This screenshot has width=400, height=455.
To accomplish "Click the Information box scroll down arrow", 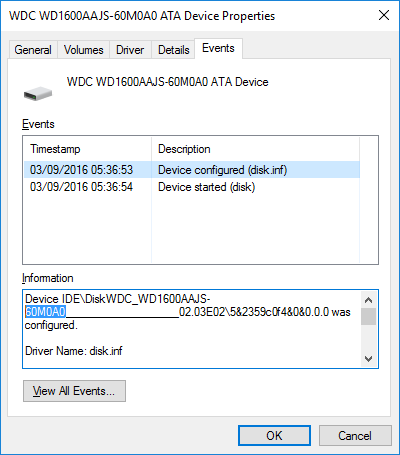I will point(368,359).
